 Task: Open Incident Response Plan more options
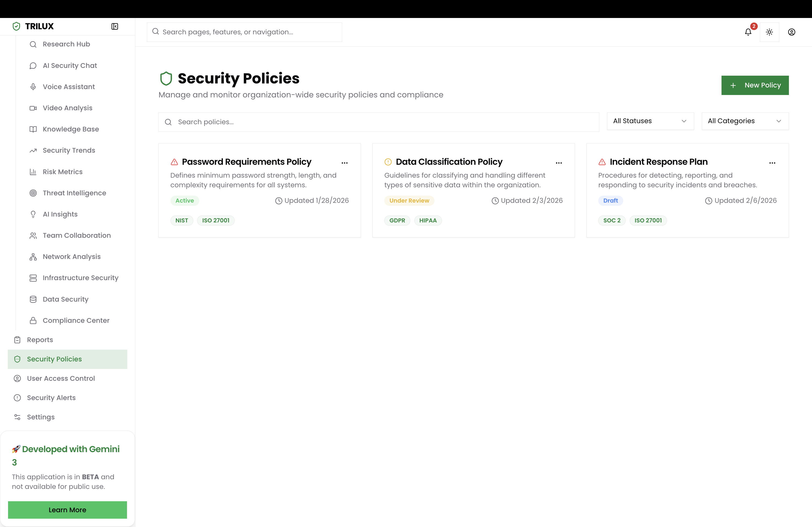click(x=773, y=163)
